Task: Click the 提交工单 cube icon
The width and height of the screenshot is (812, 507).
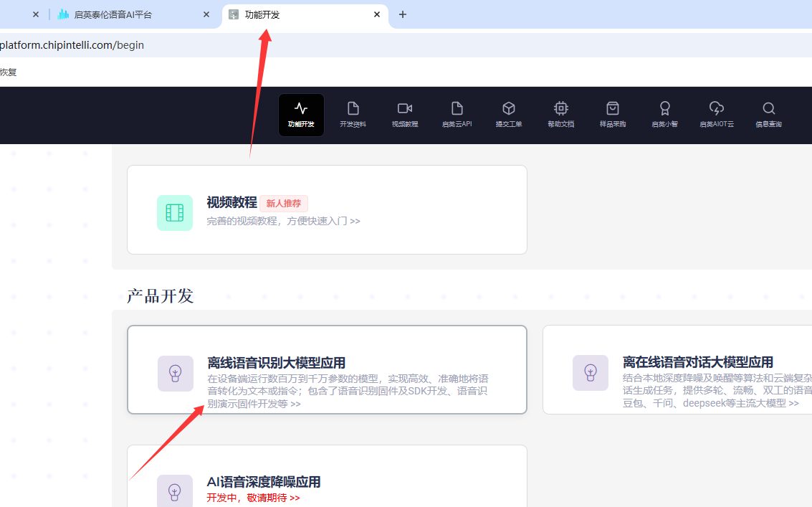Action: click(x=509, y=115)
